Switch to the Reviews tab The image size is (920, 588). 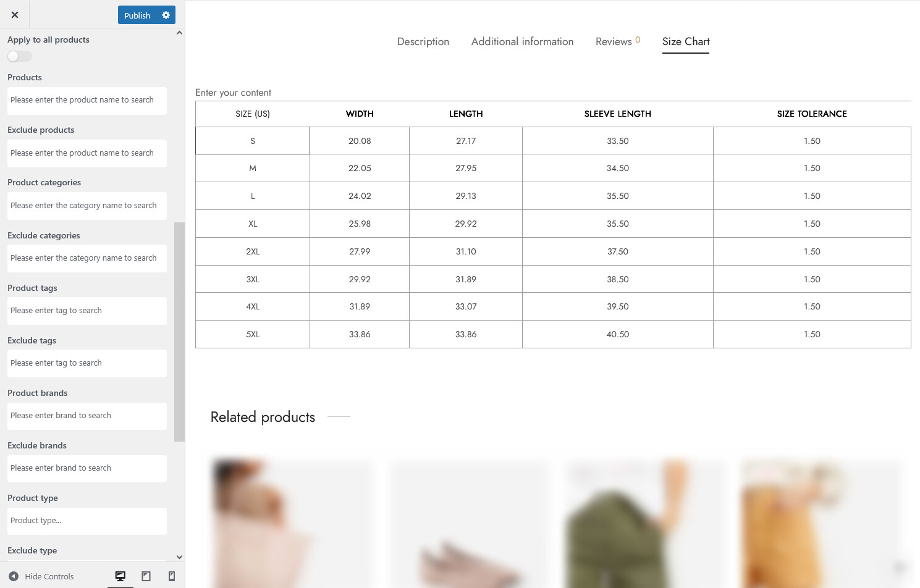[x=614, y=41]
